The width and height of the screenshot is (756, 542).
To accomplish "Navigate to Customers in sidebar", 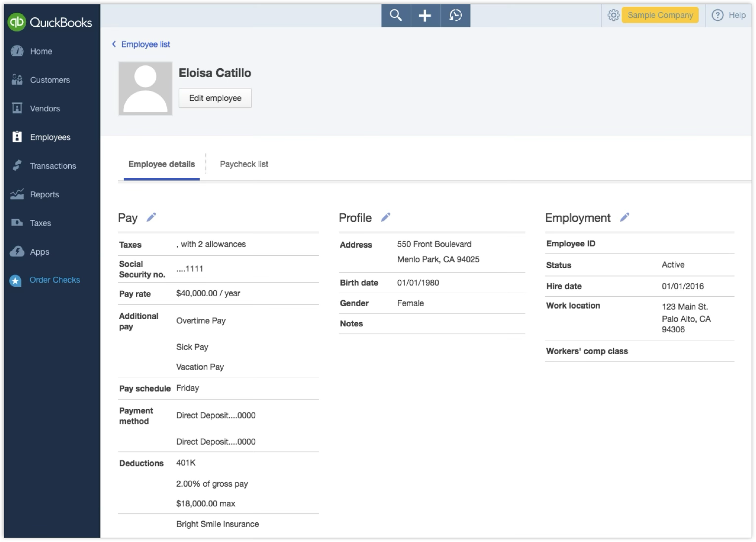I will pos(49,80).
